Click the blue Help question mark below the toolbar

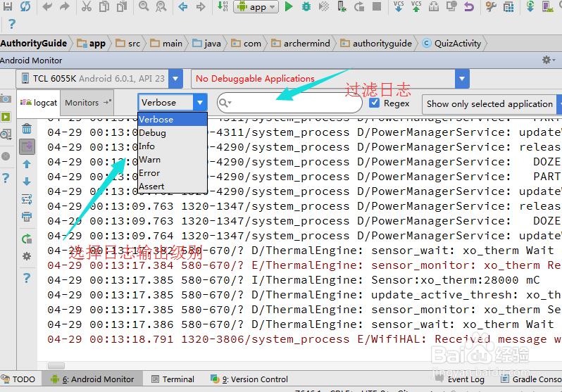tap(11, 24)
